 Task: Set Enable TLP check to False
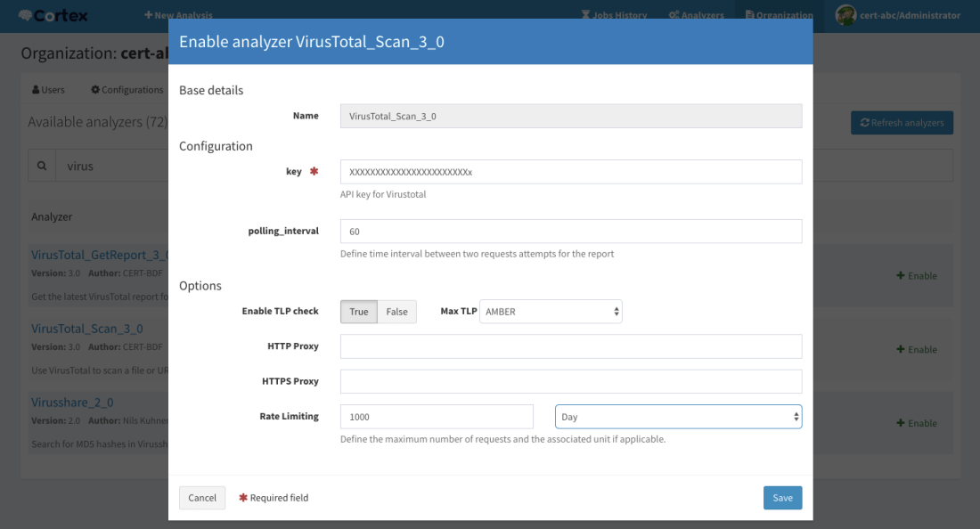point(396,312)
